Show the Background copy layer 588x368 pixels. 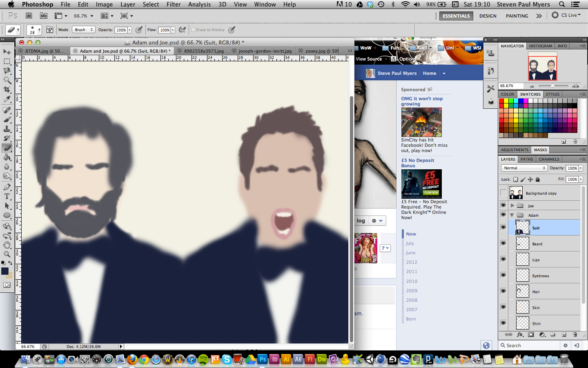(x=503, y=193)
